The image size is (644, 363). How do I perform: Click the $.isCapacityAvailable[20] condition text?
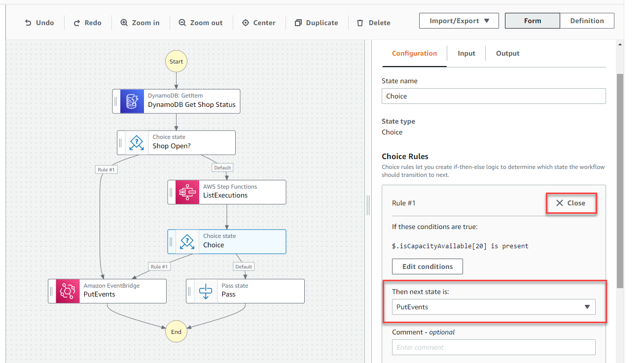(x=460, y=246)
